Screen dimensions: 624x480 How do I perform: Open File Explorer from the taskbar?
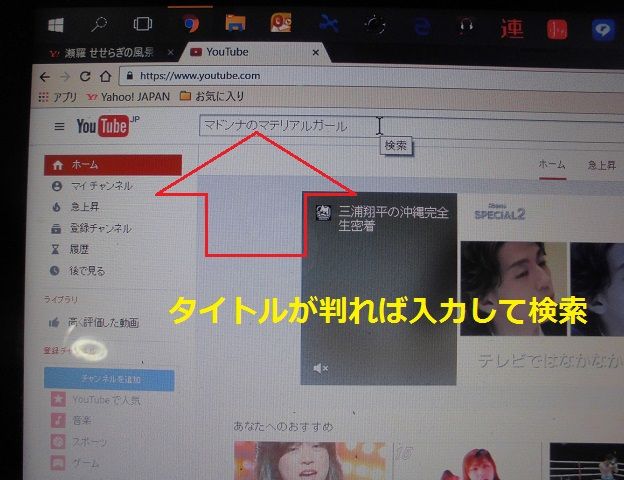coord(235,23)
